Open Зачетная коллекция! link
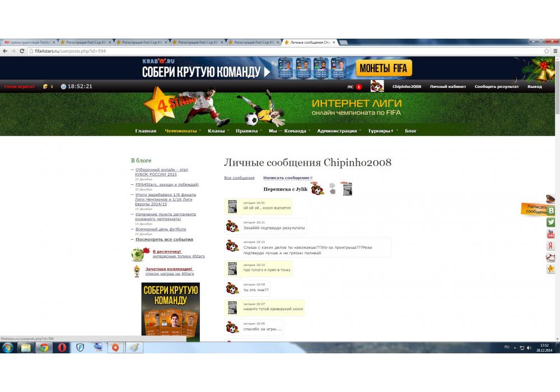Image resolution: width=560 pixels, height=392 pixels. (169, 269)
